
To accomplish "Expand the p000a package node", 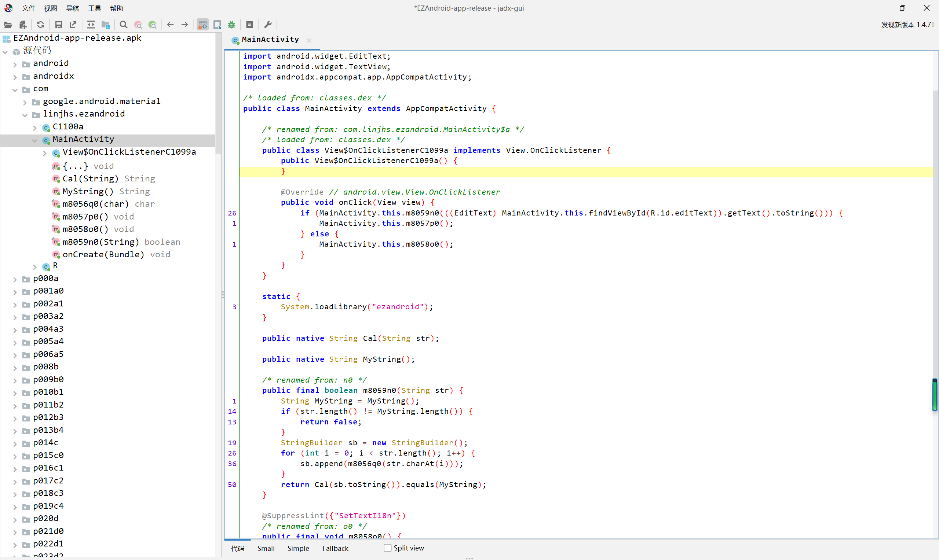I will coord(15,280).
